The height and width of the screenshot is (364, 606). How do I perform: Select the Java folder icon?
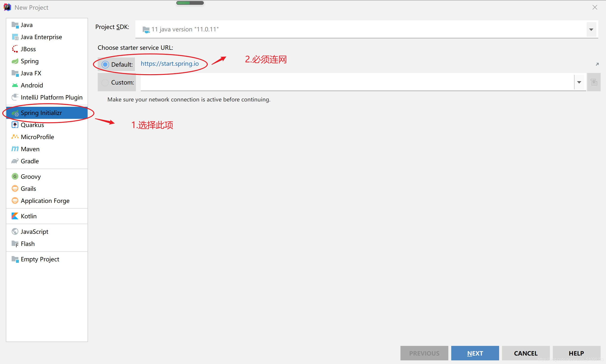pos(15,25)
